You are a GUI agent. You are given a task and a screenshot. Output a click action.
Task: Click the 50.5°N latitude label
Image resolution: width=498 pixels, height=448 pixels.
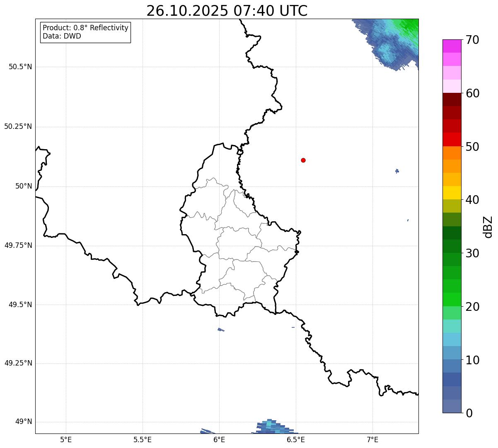click(20, 67)
